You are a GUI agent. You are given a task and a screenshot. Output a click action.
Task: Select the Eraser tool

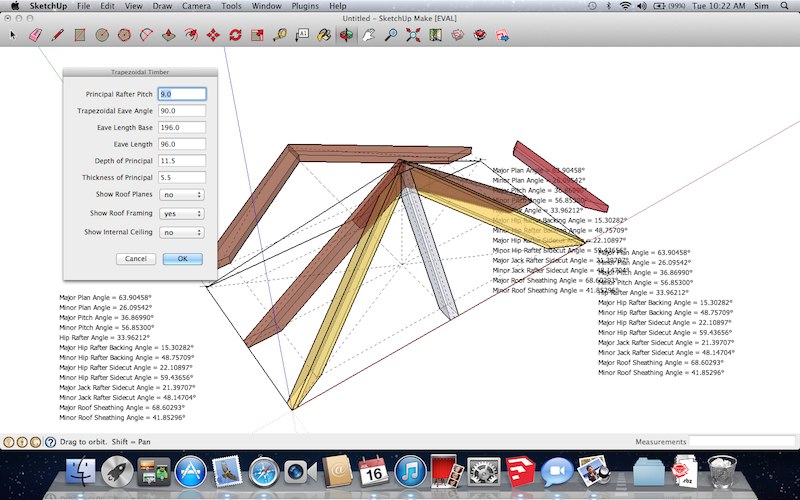[35, 34]
